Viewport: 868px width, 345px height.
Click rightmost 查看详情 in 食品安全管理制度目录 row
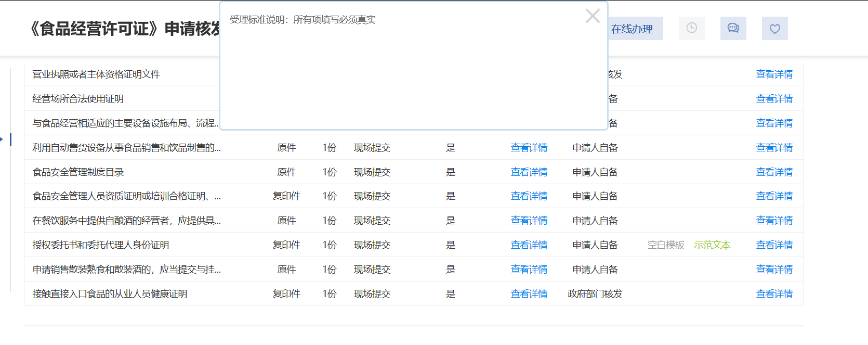pos(774,172)
